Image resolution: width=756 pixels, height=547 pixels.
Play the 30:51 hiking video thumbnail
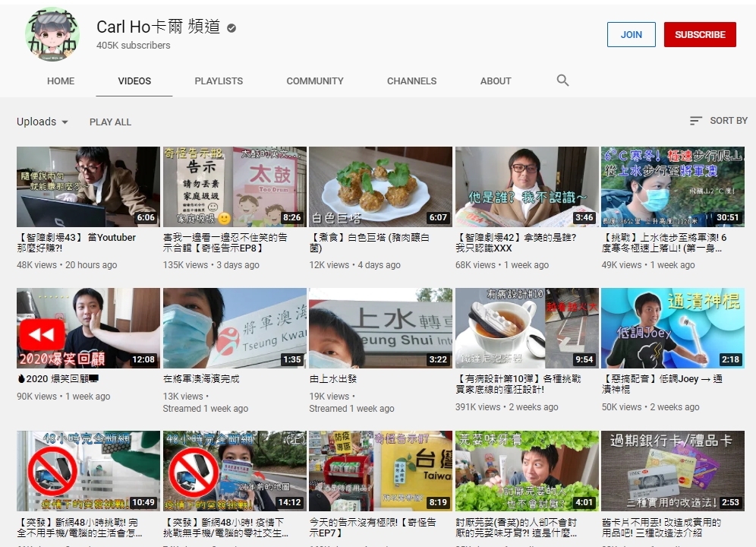pyautogui.click(x=673, y=187)
